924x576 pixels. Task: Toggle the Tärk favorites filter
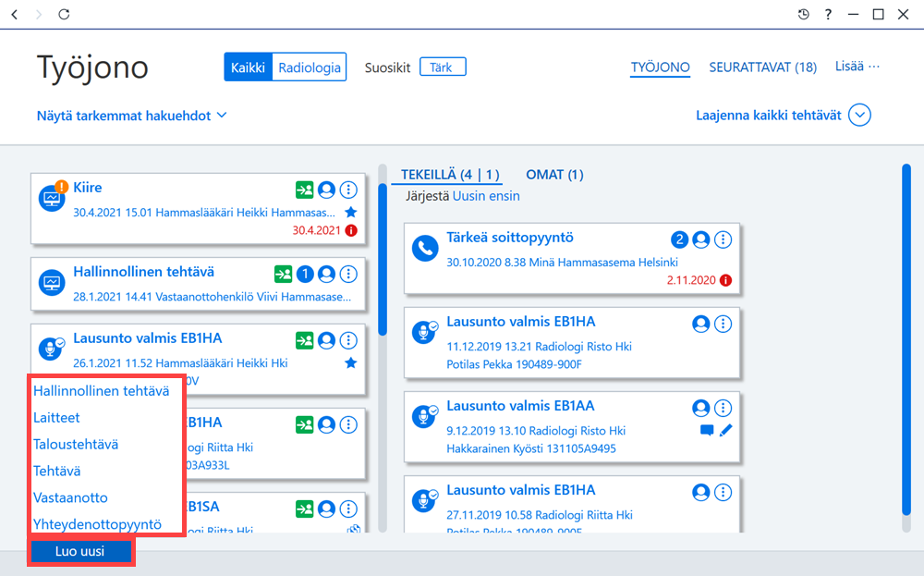[x=443, y=67]
